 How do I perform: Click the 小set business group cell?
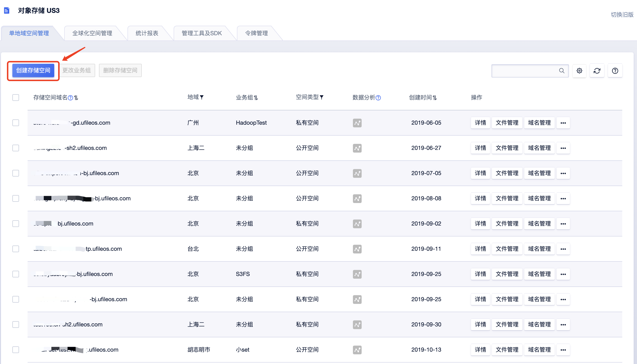(x=242, y=350)
